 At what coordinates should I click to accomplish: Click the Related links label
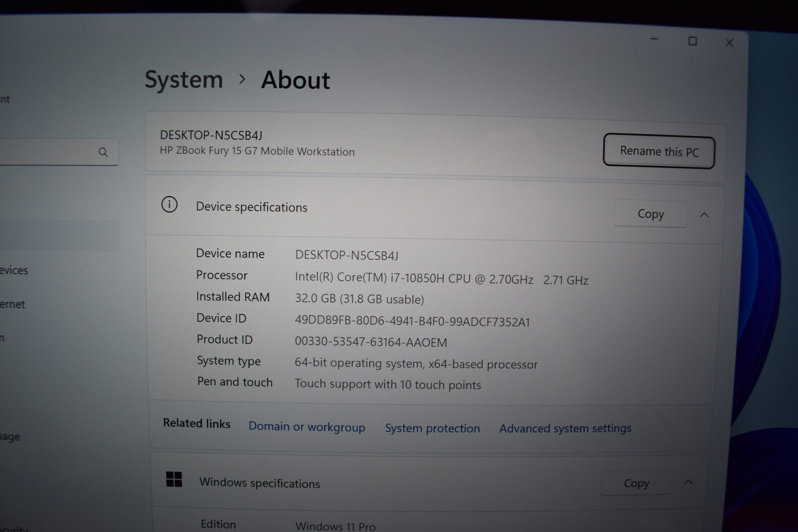pos(196,423)
